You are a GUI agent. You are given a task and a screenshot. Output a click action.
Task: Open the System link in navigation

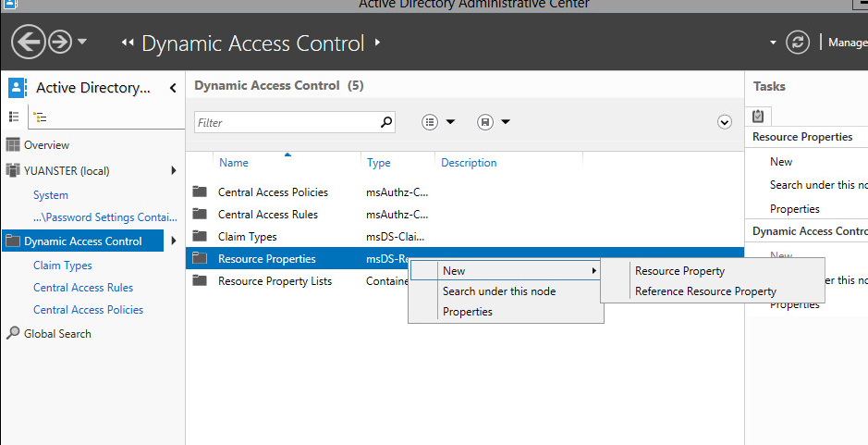50,195
